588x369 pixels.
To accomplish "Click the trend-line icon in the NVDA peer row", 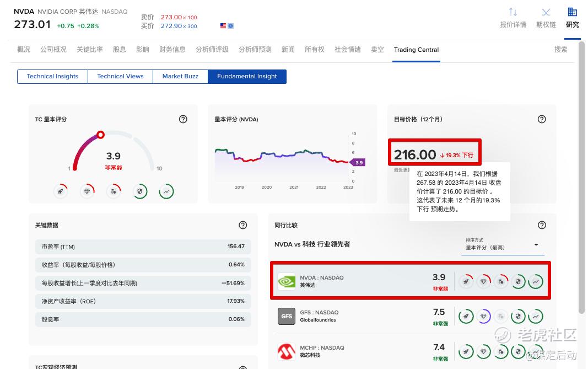I will 536,281.
